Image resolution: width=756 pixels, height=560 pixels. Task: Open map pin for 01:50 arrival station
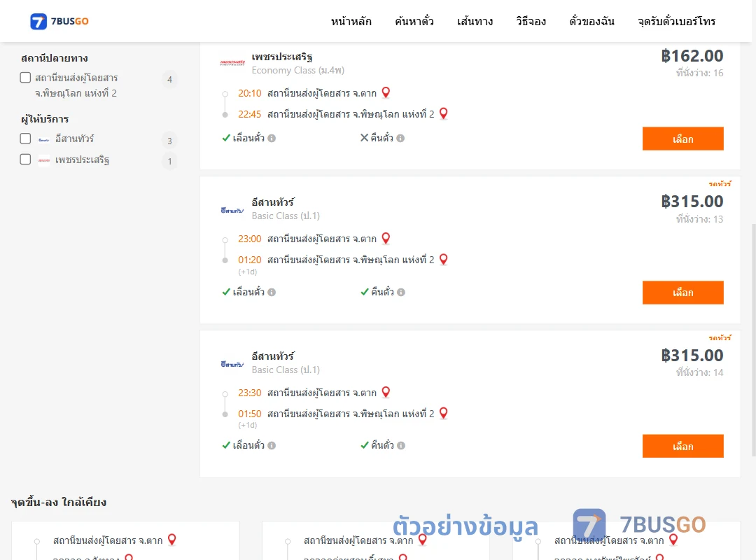pyautogui.click(x=444, y=414)
